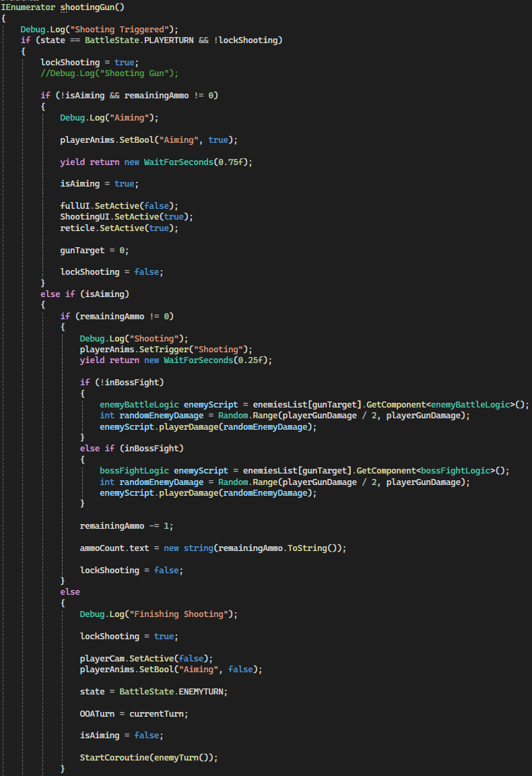Click BattleState.PLAYERTURN in the if condition

[x=139, y=40]
